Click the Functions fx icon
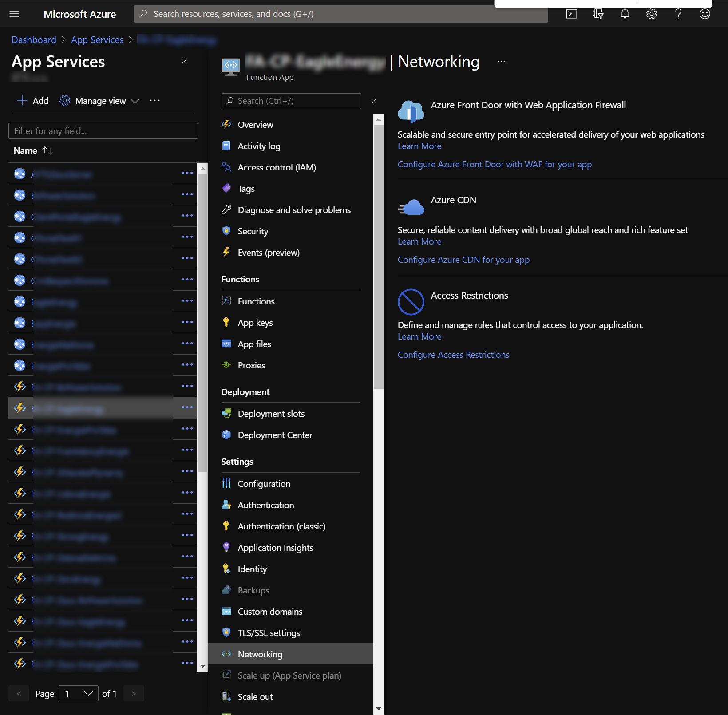This screenshot has width=728, height=715. click(x=226, y=301)
